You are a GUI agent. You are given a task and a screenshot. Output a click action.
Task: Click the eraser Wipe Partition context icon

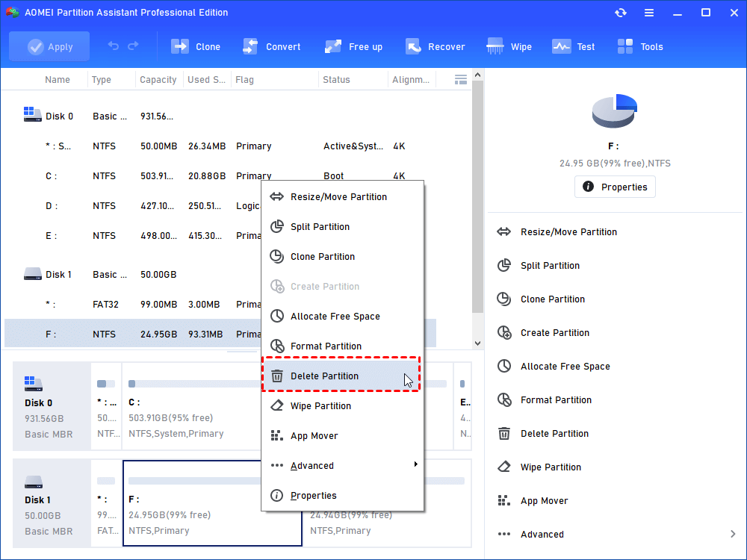coord(277,405)
